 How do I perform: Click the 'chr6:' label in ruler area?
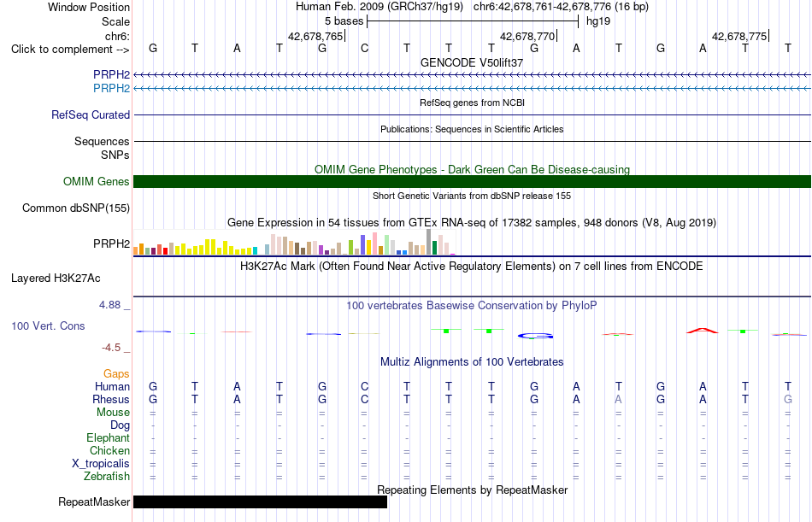point(118,36)
